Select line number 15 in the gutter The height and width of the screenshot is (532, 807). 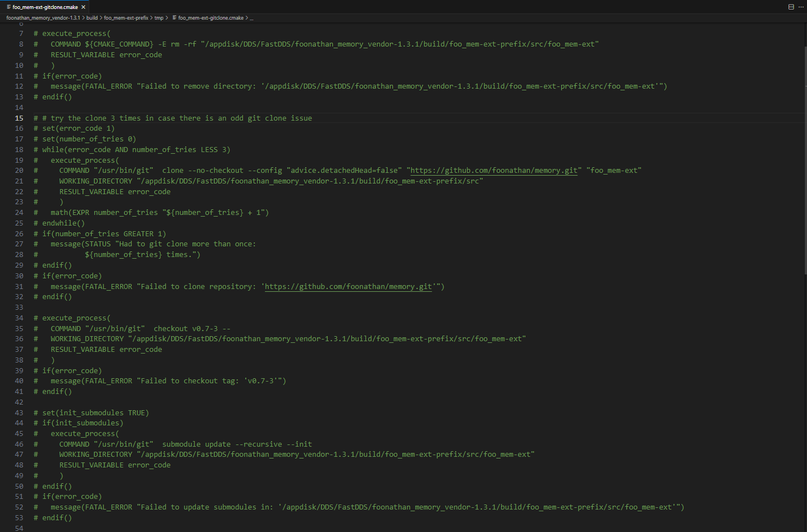pos(19,118)
